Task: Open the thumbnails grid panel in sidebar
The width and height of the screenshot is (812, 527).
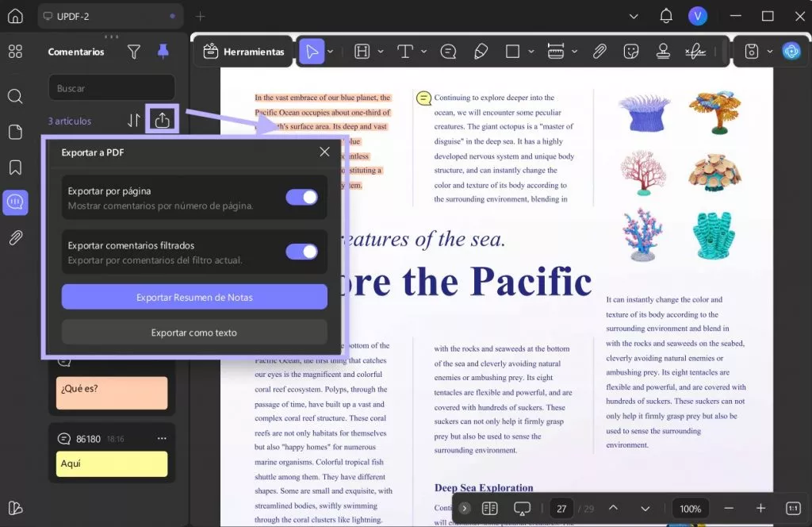Action: (x=15, y=52)
